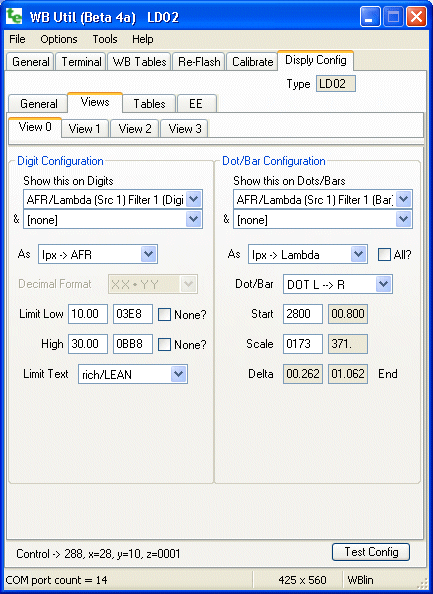The height and width of the screenshot is (594, 433).
Task: Tick the None? checkbox for Limit Low
Action: [x=164, y=314]
